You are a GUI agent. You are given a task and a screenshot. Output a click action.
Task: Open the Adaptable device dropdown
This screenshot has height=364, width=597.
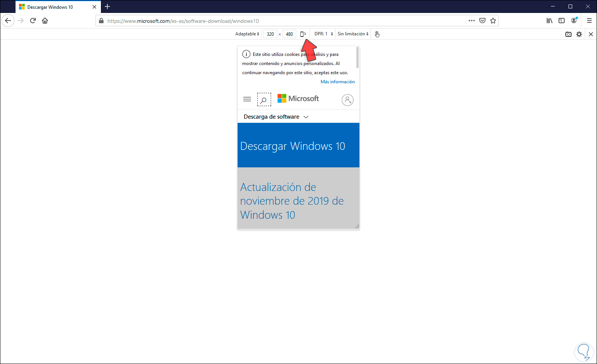(247, 34)
